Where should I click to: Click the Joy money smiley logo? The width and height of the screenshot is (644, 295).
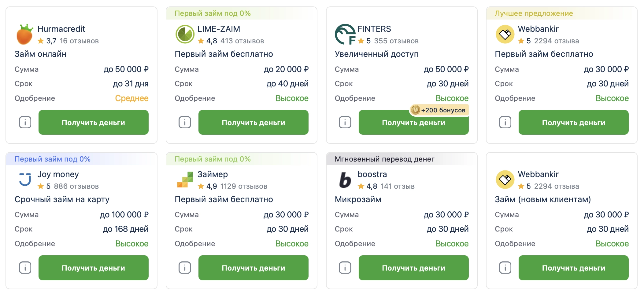point(25,180)
